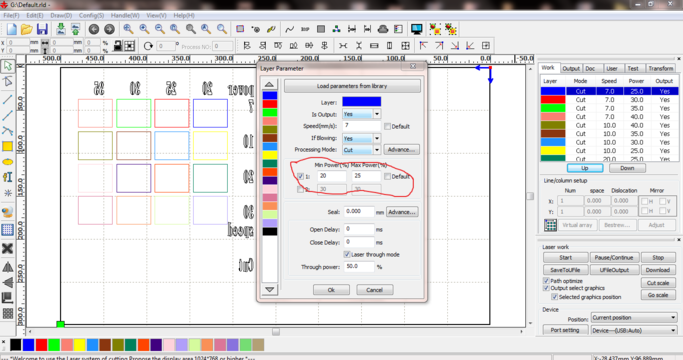Click the Port setting button
The height and width of the screenshot is (360, 683).
coord(565,330)
